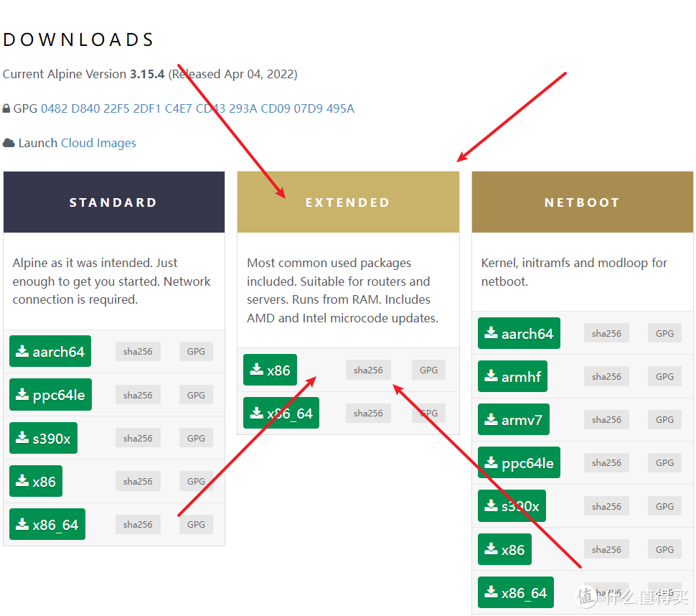
Task: Download Netboot armhf image
Action: click(512, 376)
